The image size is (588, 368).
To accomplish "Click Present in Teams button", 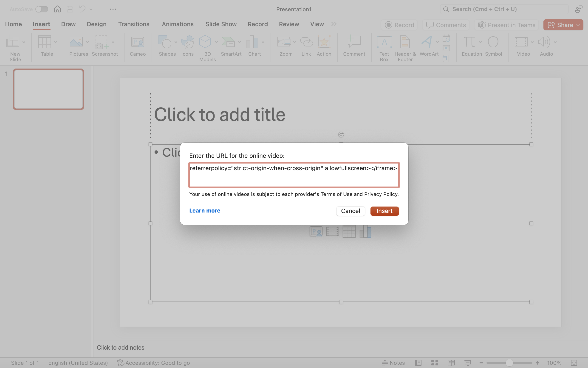I will tap(506, 25).
